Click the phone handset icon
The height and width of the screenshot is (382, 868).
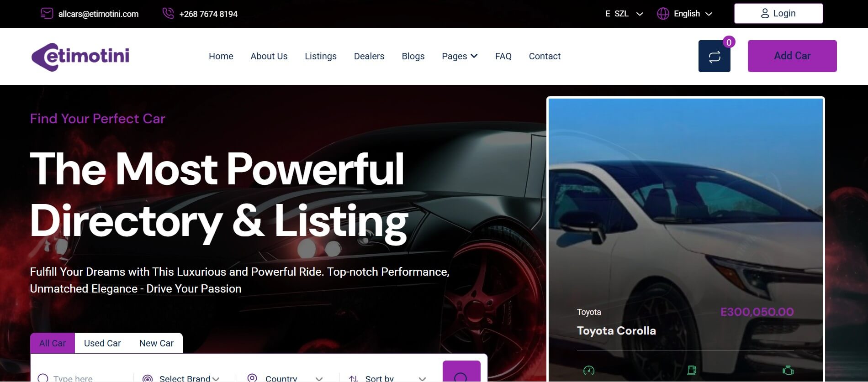point(168,13)
